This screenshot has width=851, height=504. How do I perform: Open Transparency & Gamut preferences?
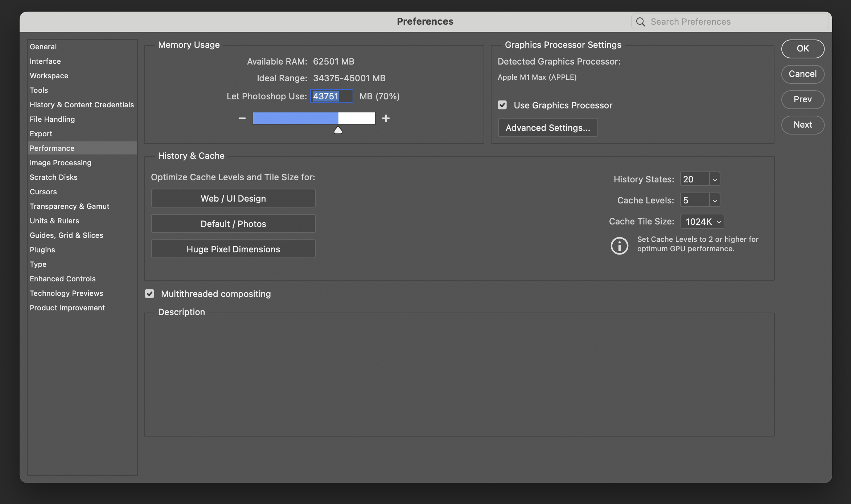[82, 206]
